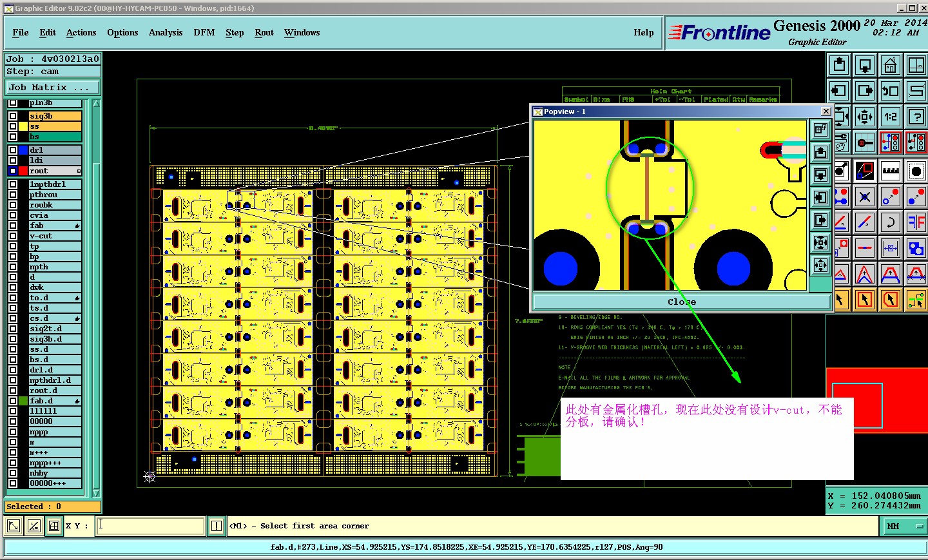Click the grid snap icon left of XY
Screen dimensions: 928x560
click(x=54, y=526)
